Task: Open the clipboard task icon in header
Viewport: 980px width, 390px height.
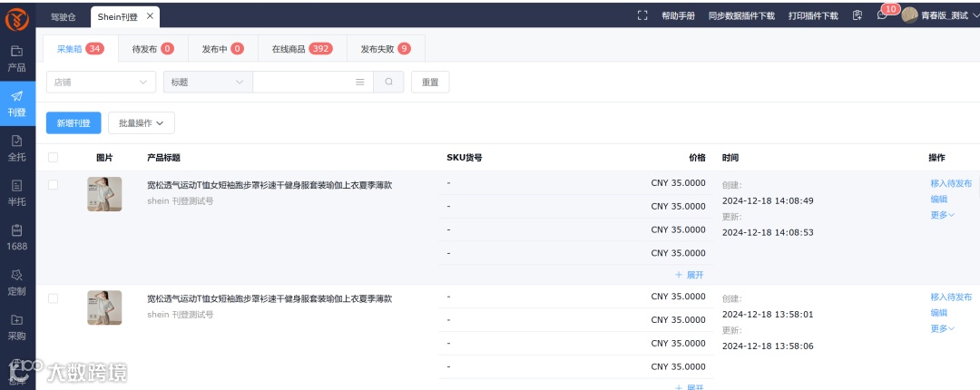Action: coord(857,15)
